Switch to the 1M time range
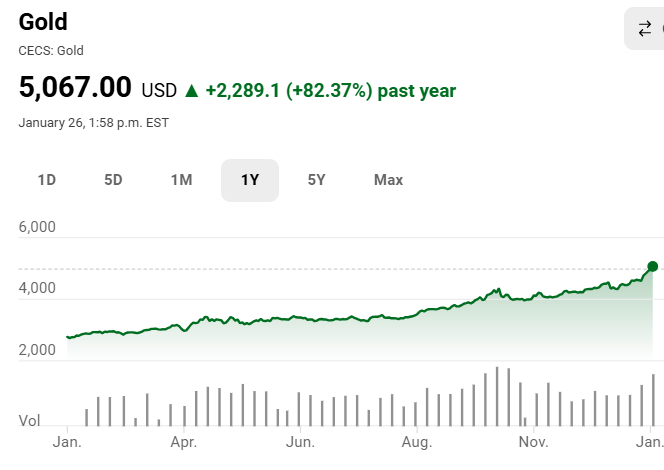The height and width of the screenshot is (470, 664). tap(181, 180)
